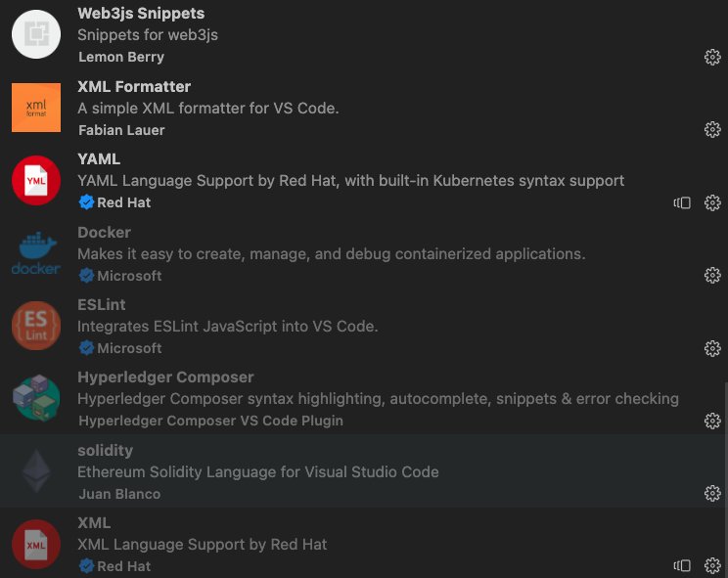Select the Ethereum diamond logo of solidity
This screenshot has width=728, height=578.
click(36, 471)
